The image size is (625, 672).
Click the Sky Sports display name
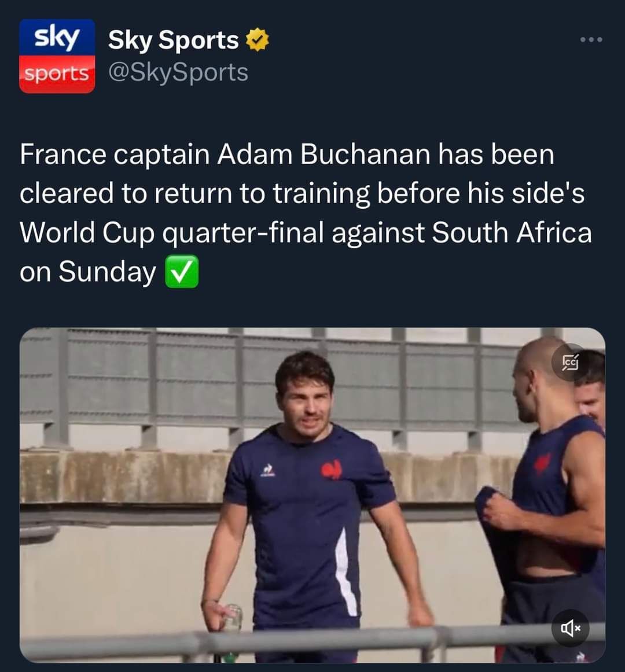(173, 40)
